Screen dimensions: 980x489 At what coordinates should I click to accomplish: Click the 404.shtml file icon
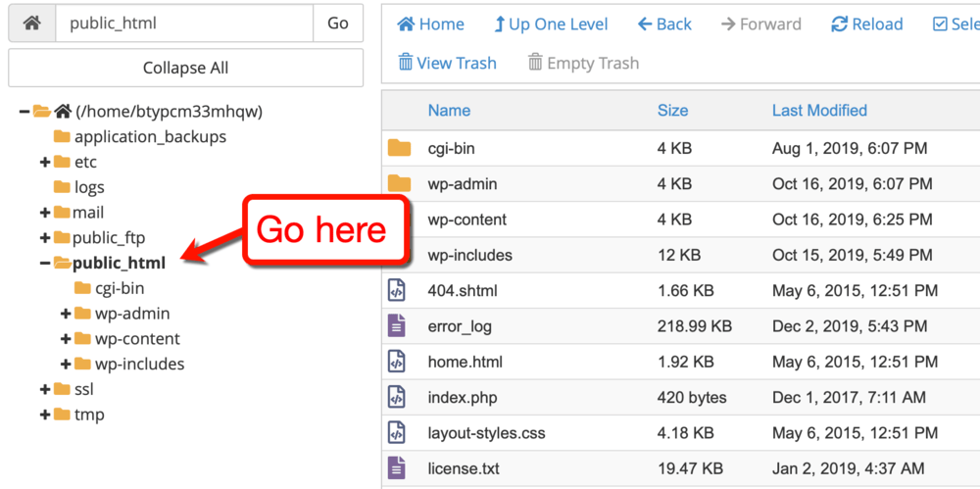[x=397, y=290]
